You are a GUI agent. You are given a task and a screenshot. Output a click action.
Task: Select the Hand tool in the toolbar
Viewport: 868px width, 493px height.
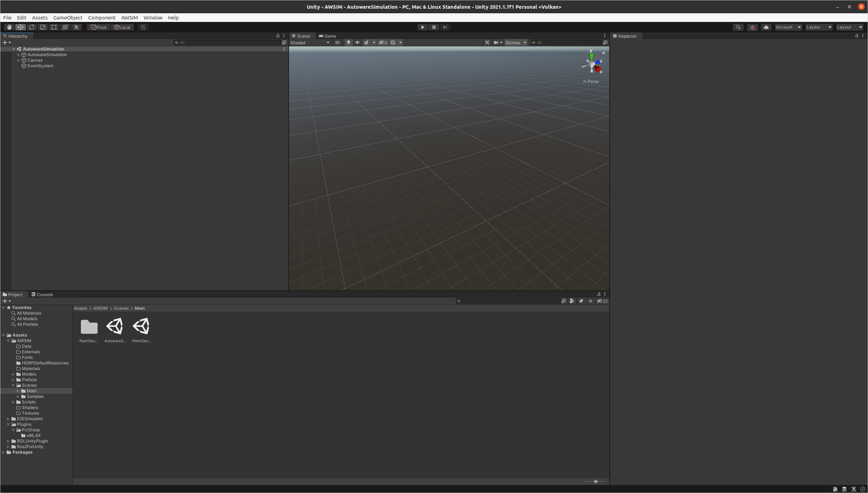point(9,27)
